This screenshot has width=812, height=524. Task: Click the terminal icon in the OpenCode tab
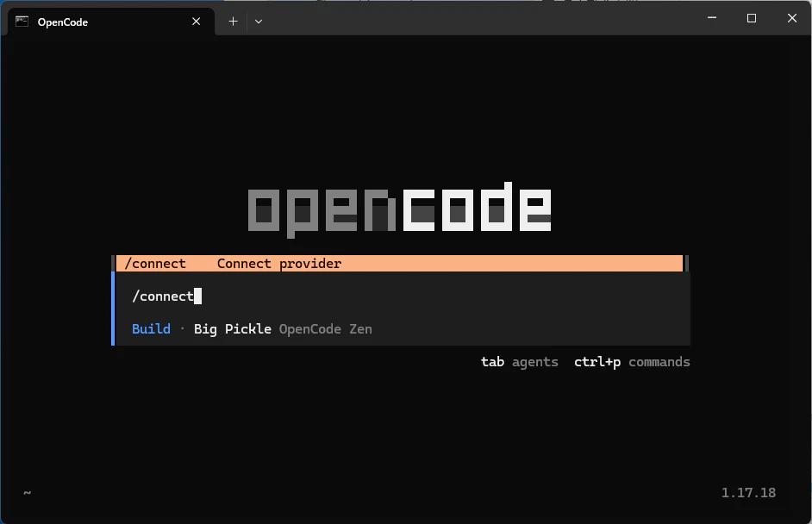22,22
